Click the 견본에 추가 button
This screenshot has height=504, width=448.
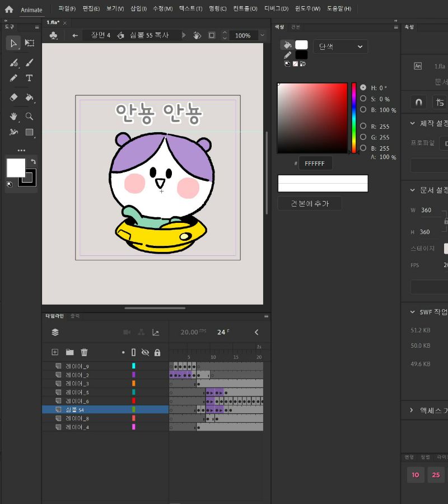309,203
